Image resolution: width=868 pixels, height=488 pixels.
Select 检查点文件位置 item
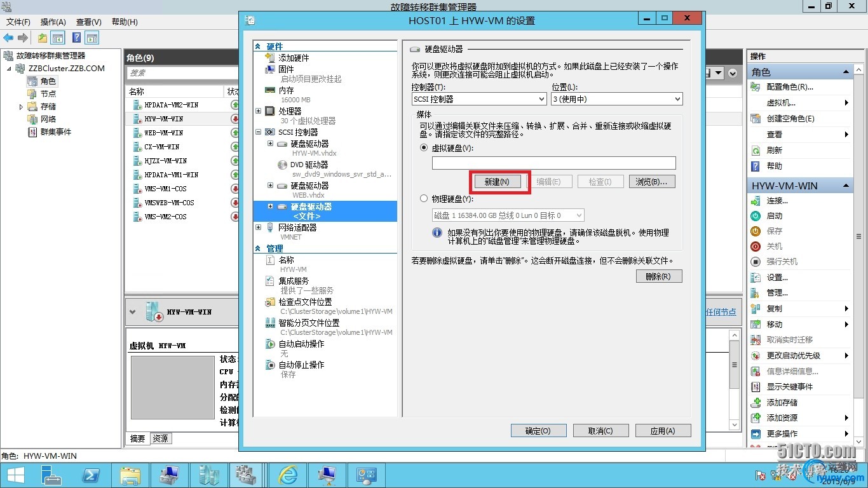coord(305,302)
